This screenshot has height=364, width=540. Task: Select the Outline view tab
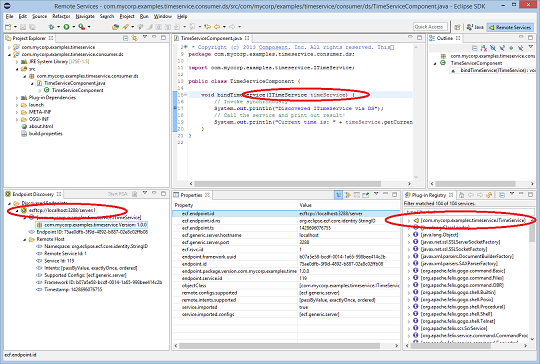coord(445,38)
